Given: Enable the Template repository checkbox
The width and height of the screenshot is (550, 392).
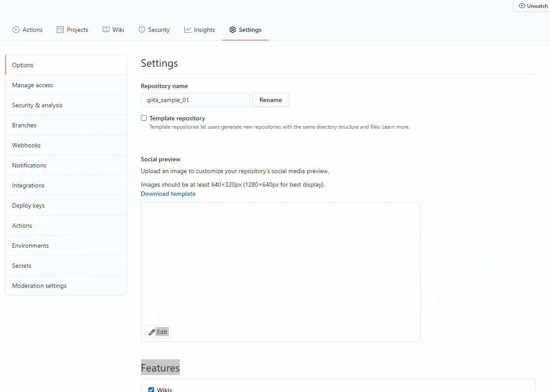Looking at the screenshot, I should (x=144, y=118).
